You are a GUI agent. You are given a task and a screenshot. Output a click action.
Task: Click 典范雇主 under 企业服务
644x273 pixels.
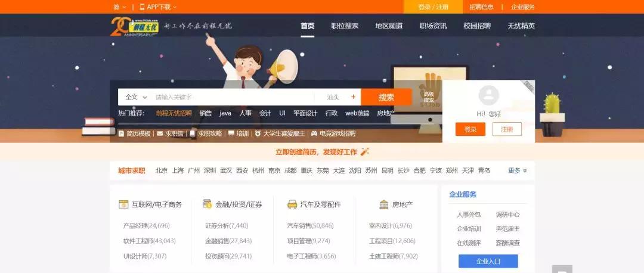pyautogui.click(x=507, y=229)
